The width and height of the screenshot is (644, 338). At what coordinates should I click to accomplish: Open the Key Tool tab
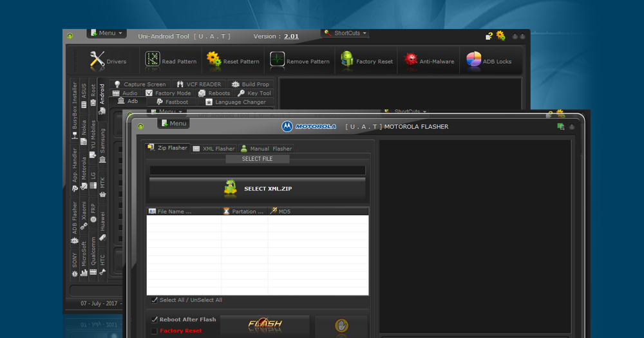coord(254,93)
